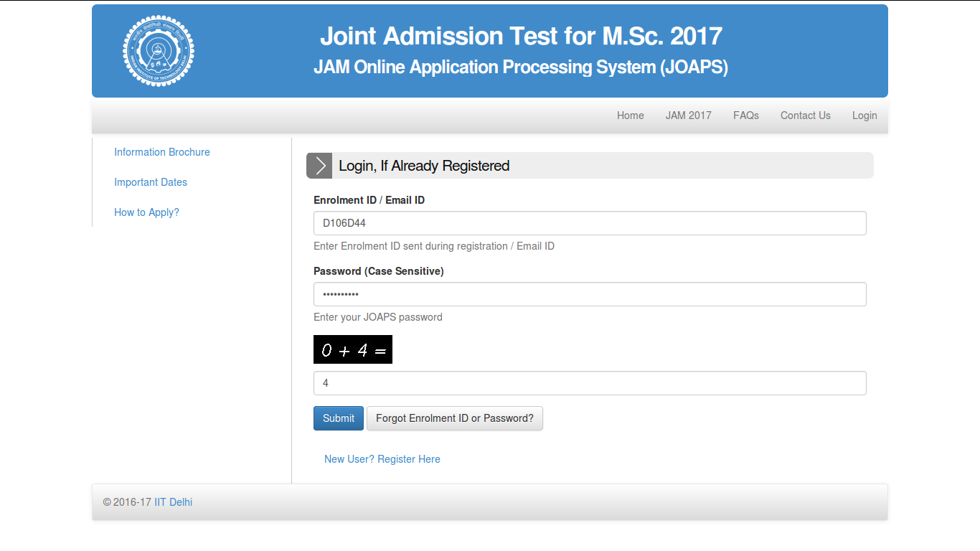View Important Dates from the sidebar
Screen dimensions: 980x551
(151, 182)
